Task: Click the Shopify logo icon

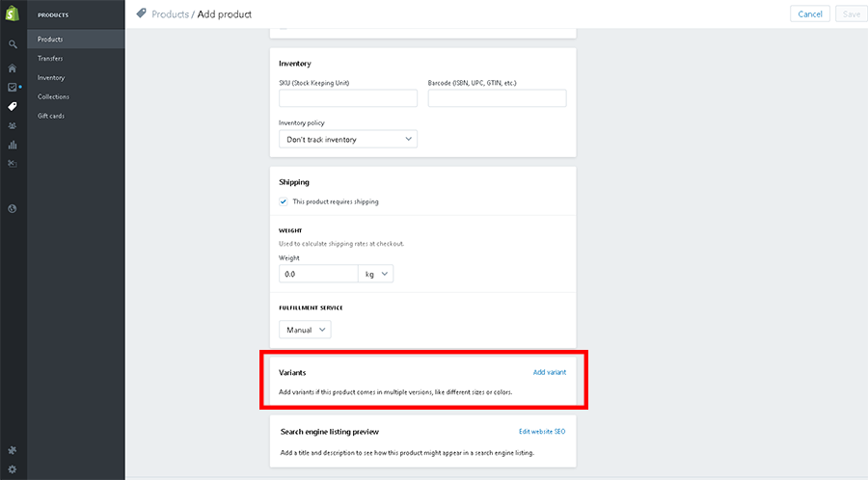Action: click(13, 13)
